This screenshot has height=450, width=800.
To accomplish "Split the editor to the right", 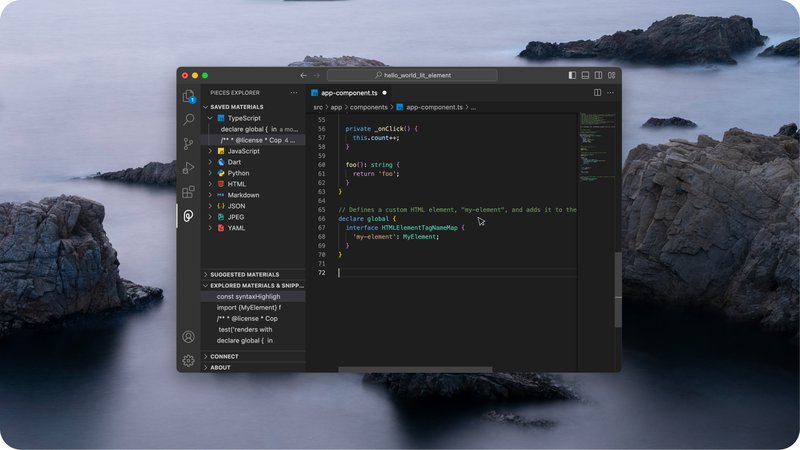I will point(597,93).
